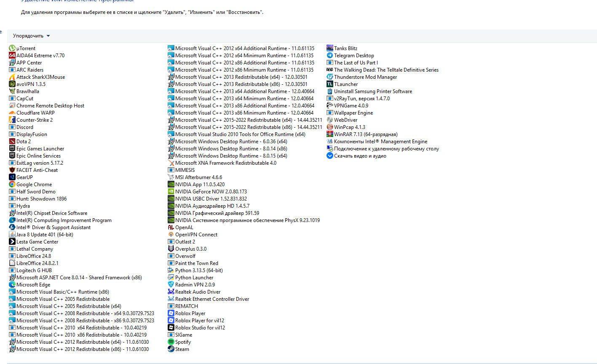Select Microsoft Windows Desktop Runtime 6.0.36
The image size is (597, 364).
[228, 142]
